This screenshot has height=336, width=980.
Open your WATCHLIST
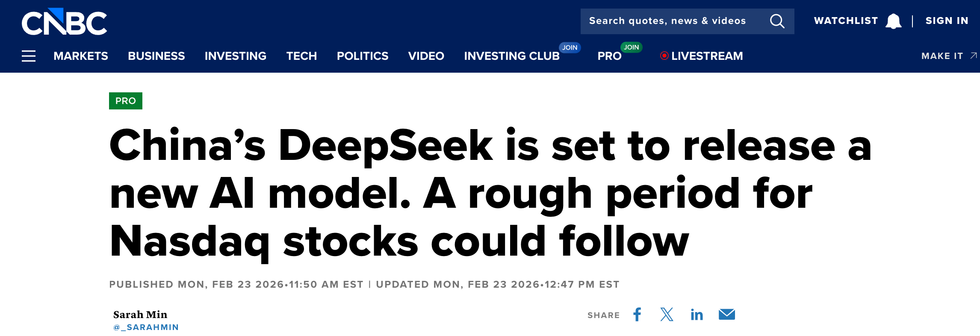(x=844, y=21)
